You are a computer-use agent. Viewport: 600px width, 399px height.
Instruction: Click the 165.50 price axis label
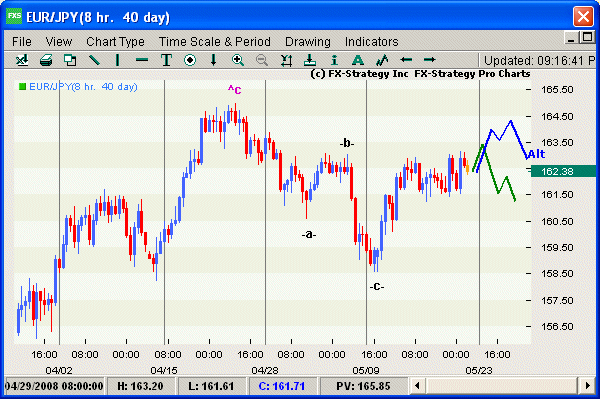coord(557,90)
